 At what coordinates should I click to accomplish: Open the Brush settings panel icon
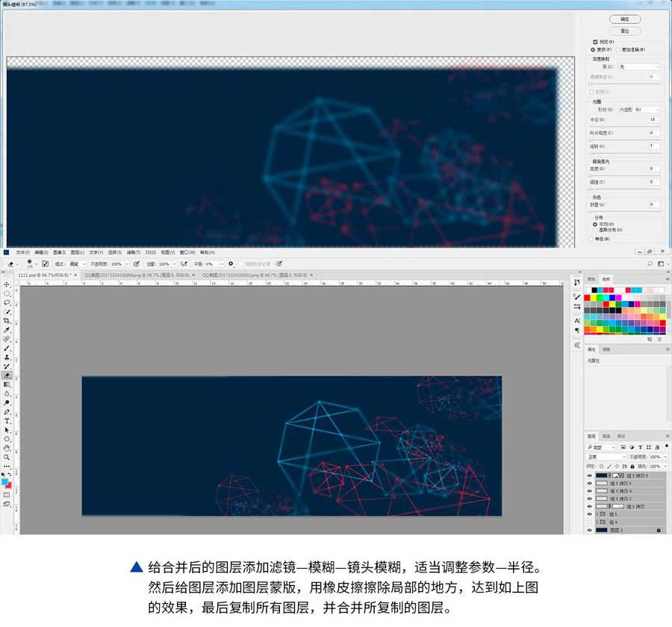click(577, 297)
